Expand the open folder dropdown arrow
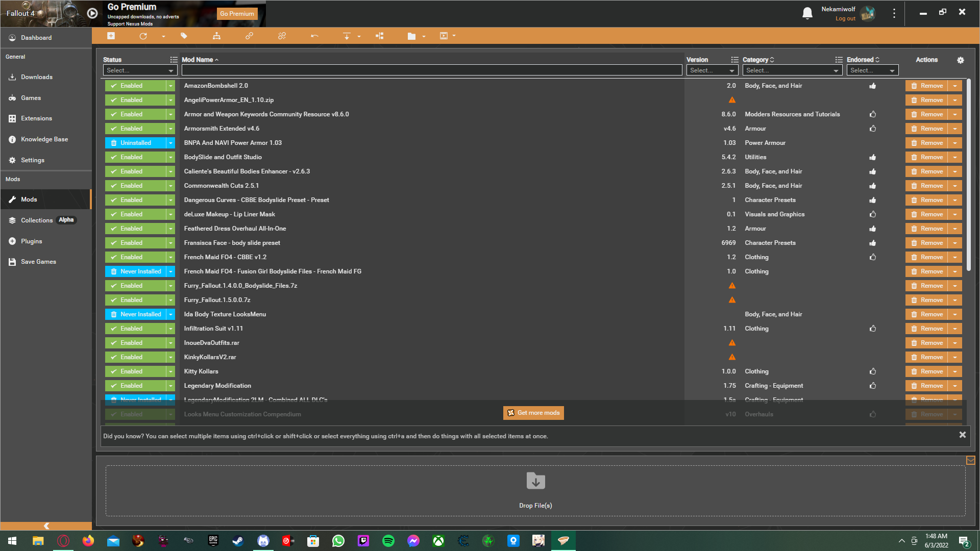The width and height of the screenshot is (980, 551). [x=424, y=36]
